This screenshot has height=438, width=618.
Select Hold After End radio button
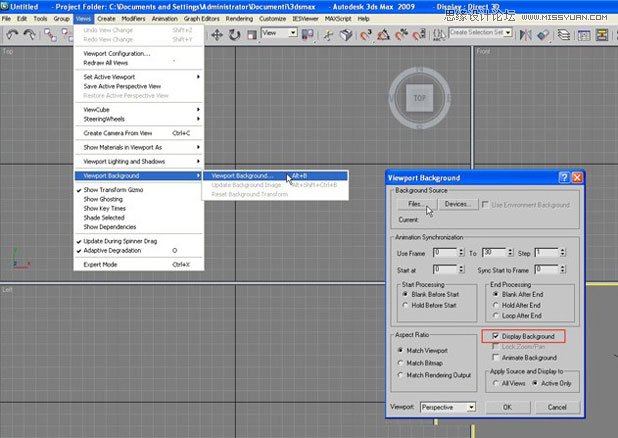tap(496, 305)
